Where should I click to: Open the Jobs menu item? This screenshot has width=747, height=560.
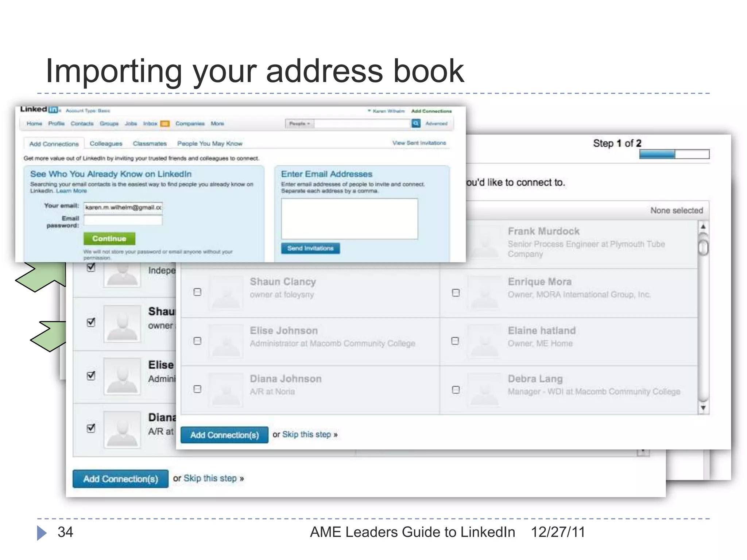tap(131, 124)
